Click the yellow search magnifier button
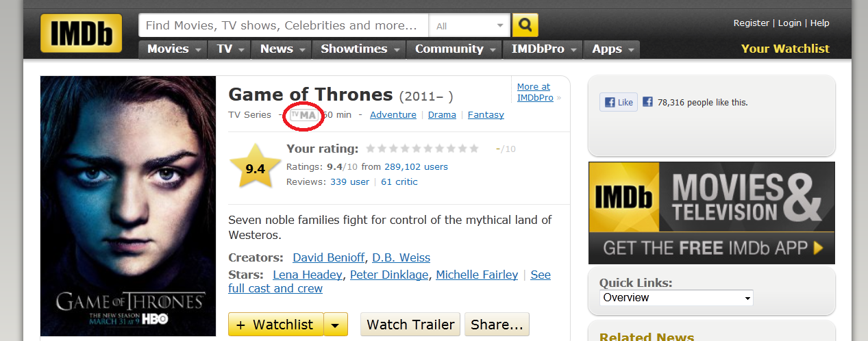The width and height of the screenshot is (868, 341). (525, 25)
